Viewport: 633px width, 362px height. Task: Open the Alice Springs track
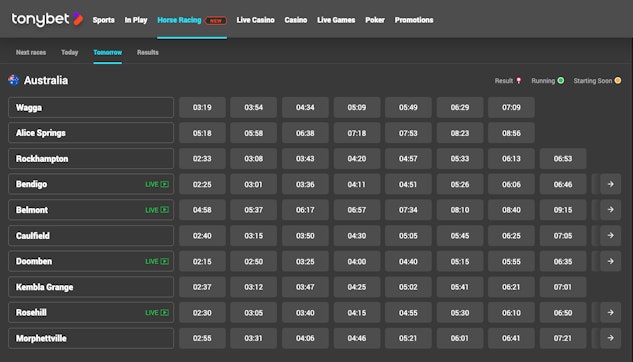click(x=91, y=133)
